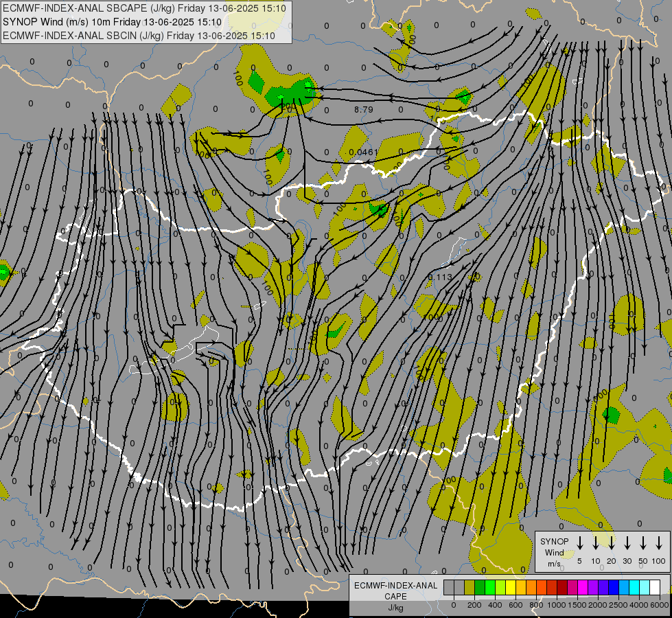Click the 30 m/s wind arrow in the legend

tap(627, 543)
